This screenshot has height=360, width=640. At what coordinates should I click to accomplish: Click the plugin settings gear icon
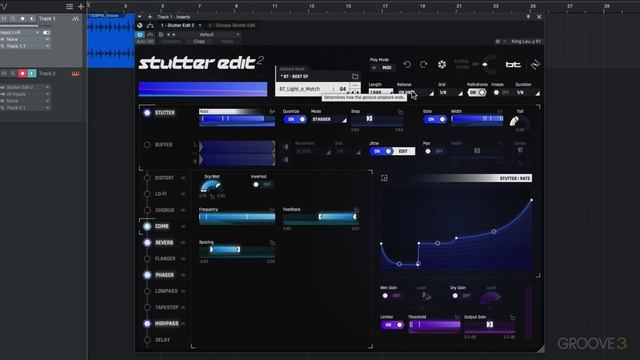[x=497, y=41]
